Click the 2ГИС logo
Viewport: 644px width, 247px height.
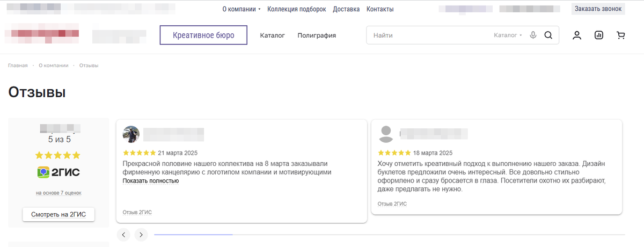pyautogui.click(x=57, y=172)
